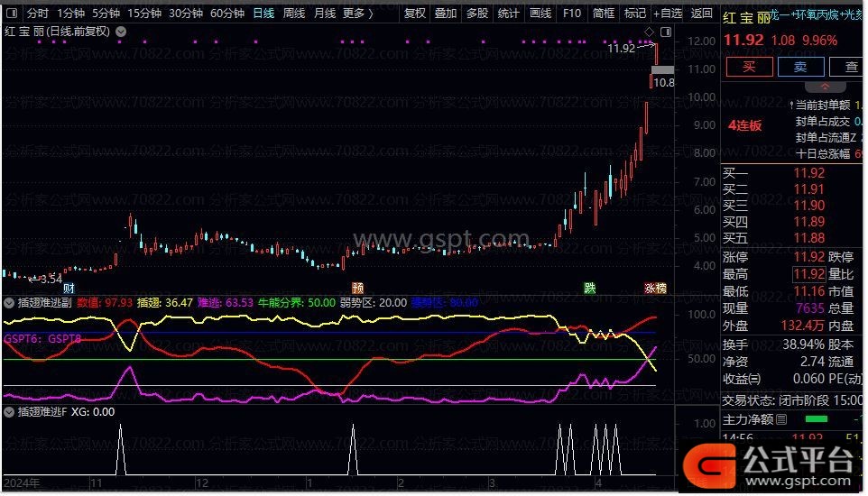
Task: Click the 3.54 low price label on chart
Action: [x=51, y=279]
